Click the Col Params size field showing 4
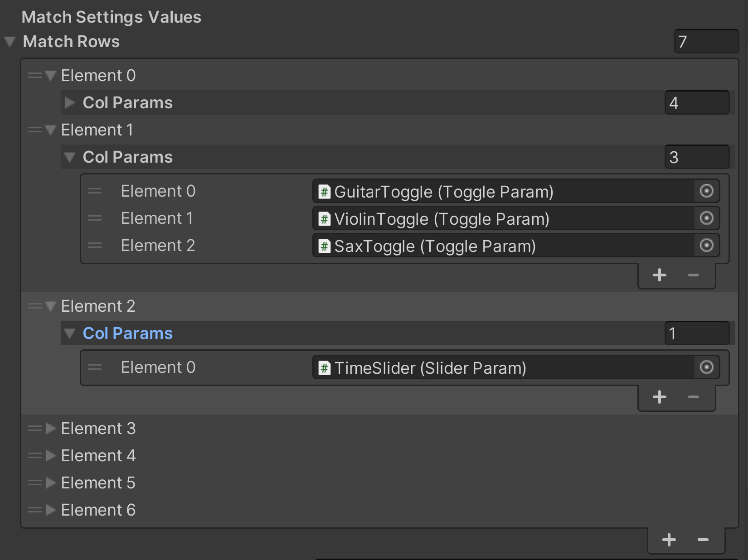 [x=696, y=103]
